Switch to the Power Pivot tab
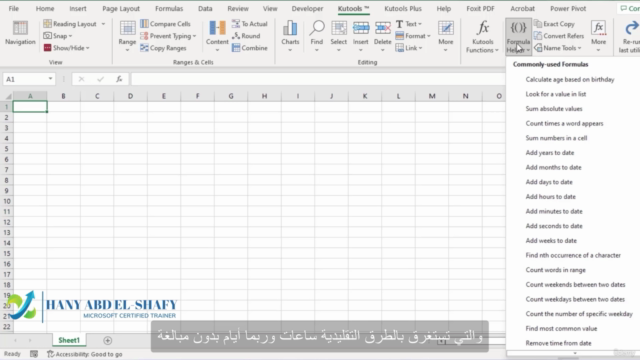This screenshot has width=640, height=360. point(568,9)
